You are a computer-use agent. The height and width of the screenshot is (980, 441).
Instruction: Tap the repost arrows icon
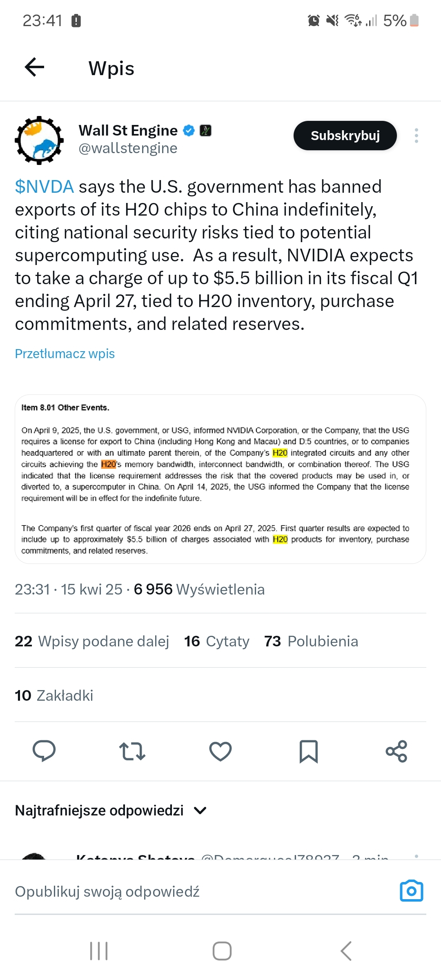132,751
